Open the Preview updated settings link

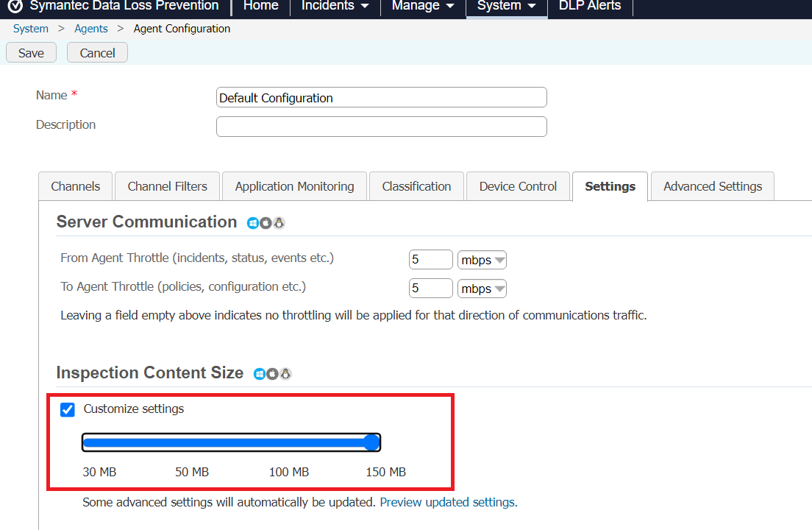449,502
